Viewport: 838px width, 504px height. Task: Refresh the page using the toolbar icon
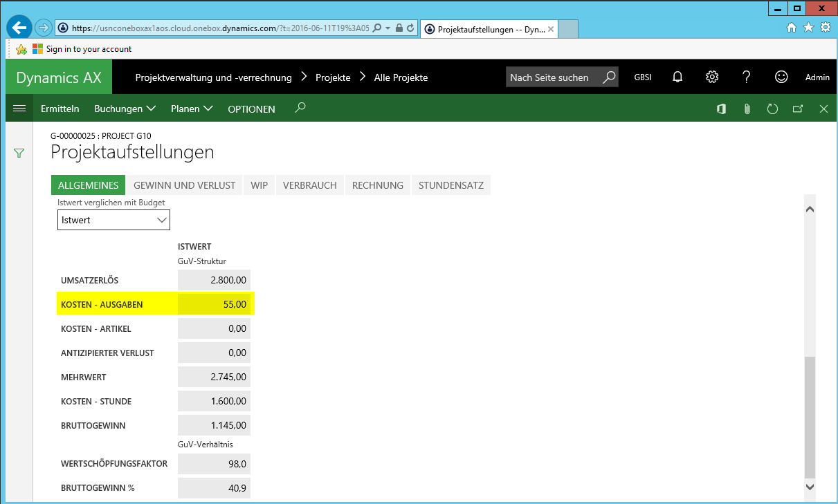[x=773, y=109]
